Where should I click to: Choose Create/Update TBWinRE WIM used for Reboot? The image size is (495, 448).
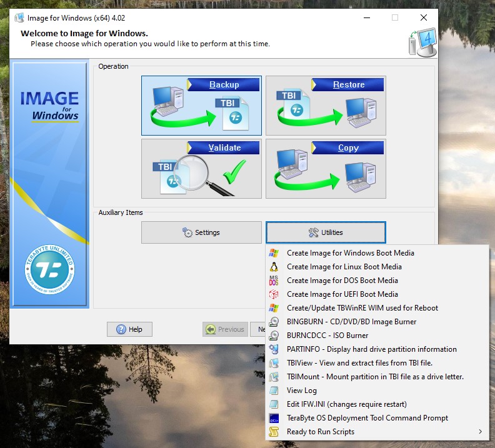pyautogui.click(x=377, y=308)
